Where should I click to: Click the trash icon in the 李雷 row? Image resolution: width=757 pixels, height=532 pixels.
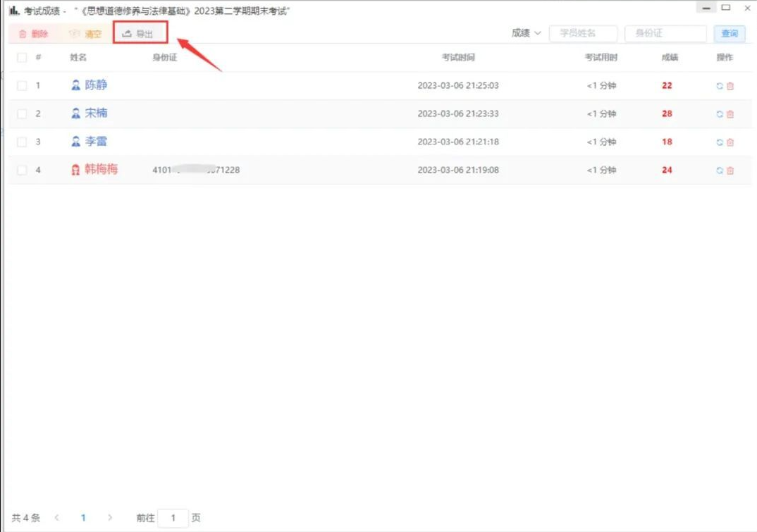click(730, 142)
